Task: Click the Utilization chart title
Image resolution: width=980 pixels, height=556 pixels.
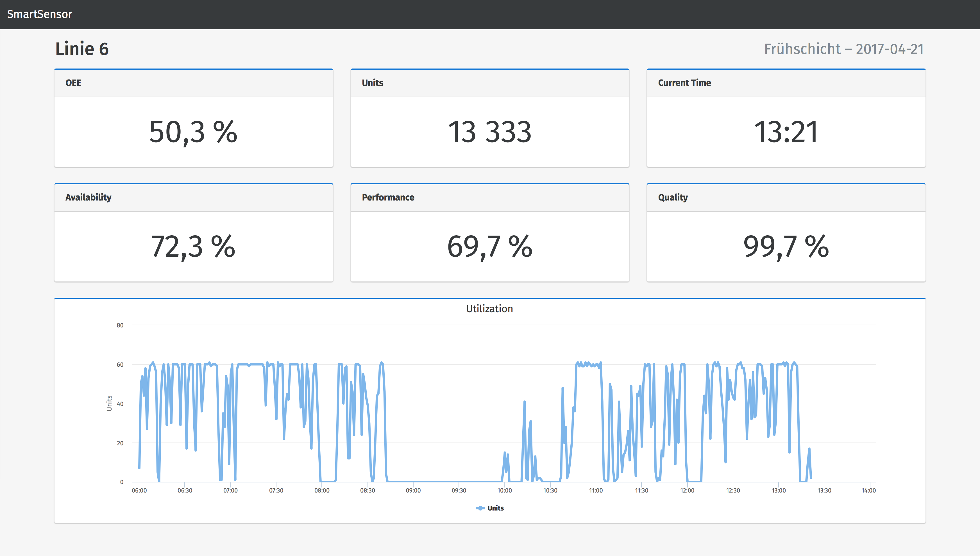Action: pyautogui.click(x=489, y=309)
